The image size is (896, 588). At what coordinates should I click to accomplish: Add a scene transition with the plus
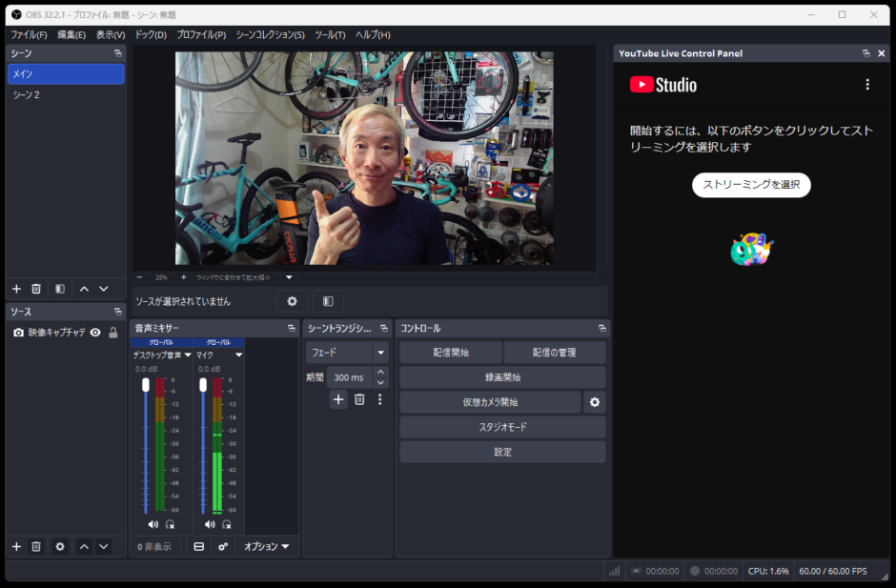(338, 399)
